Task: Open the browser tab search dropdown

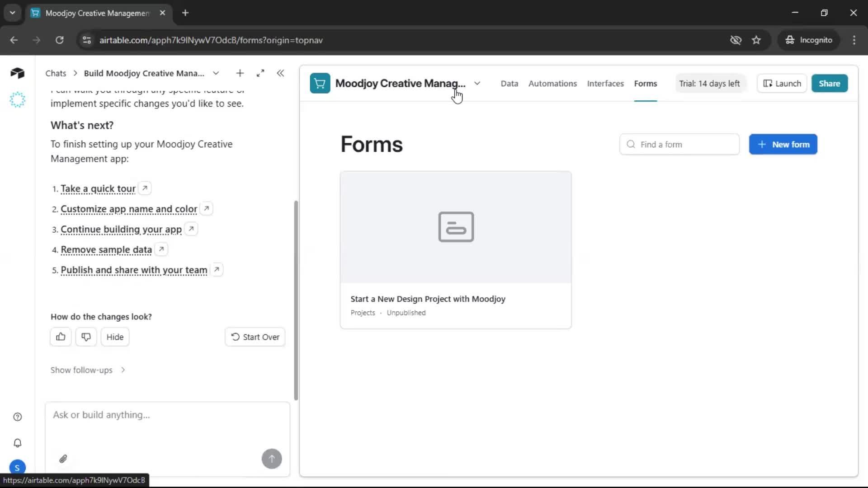Action: pos(13,13)
